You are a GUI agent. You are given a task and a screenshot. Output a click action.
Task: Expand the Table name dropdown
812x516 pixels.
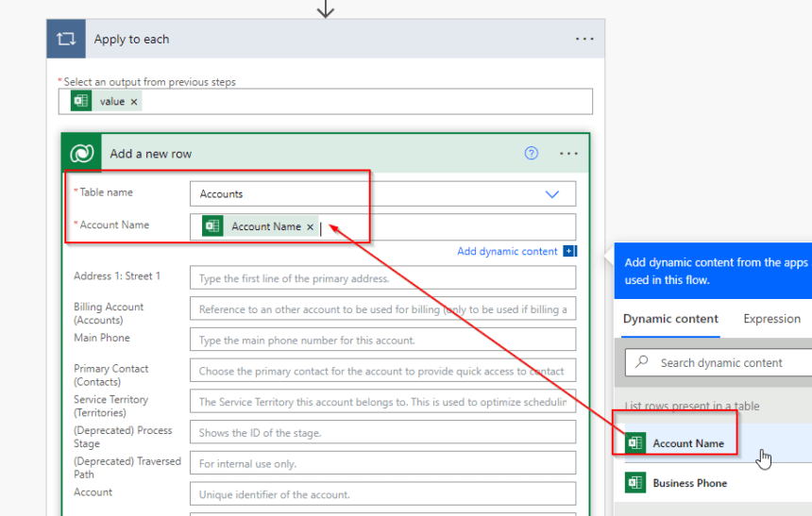552,194
